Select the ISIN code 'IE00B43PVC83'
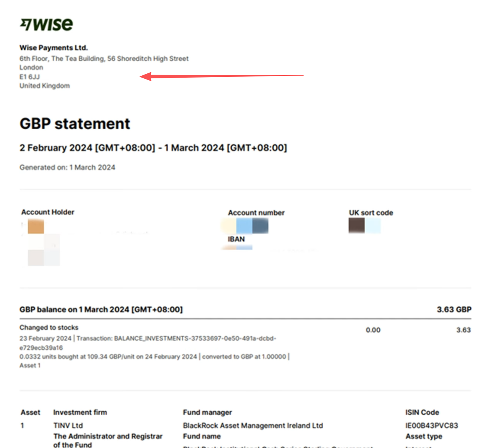Viewport: 489px width, 448px height. click(432, 425)
